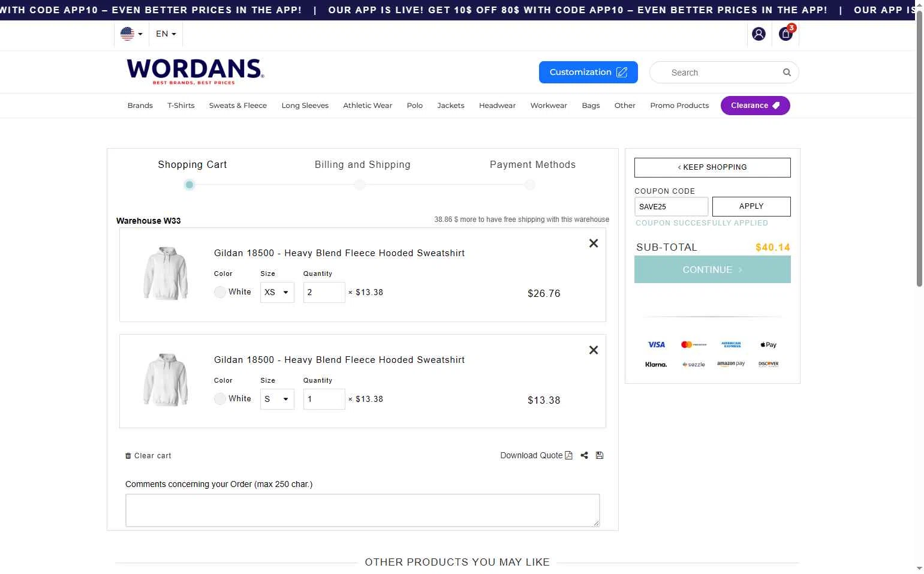The image size is (924, 574).
Task: Click the Visa payment logo
Action: coord(656,344)
